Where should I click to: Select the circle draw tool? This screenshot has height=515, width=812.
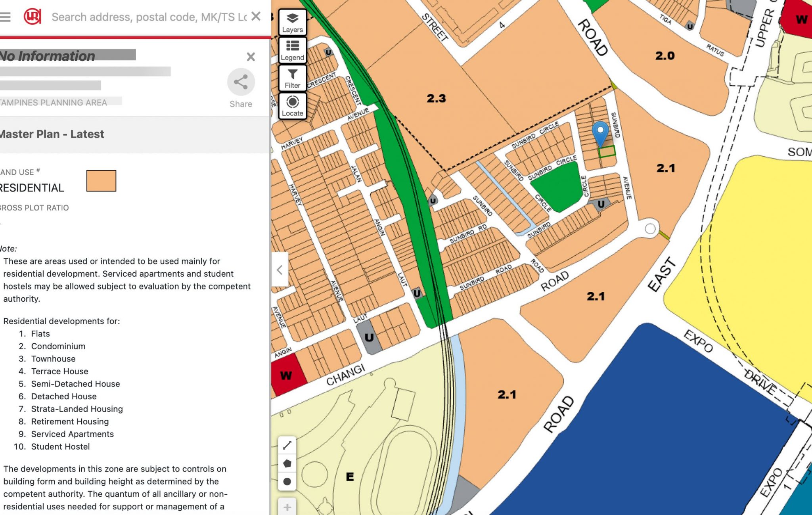[287, 481]
